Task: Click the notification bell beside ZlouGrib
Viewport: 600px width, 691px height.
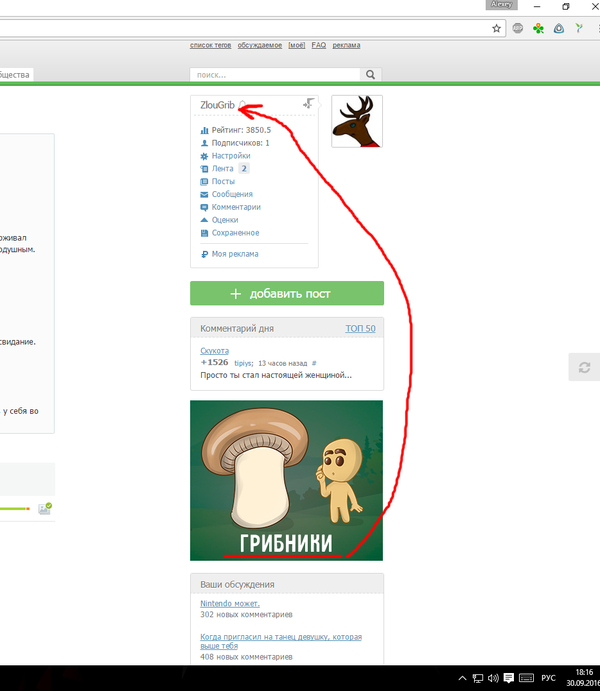Action: pos(243,105)
